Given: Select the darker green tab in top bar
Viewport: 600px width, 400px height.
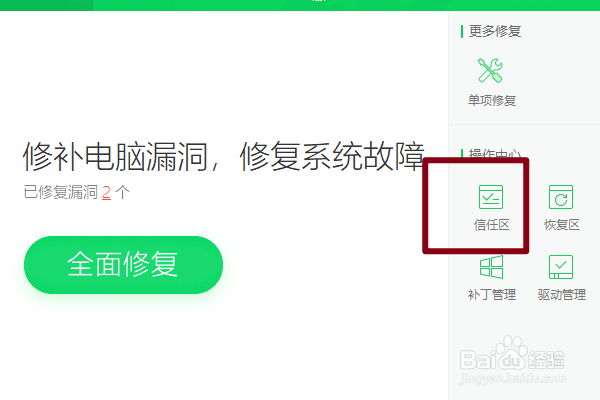Looking at the screenshot, I should (x=46, y=5).
